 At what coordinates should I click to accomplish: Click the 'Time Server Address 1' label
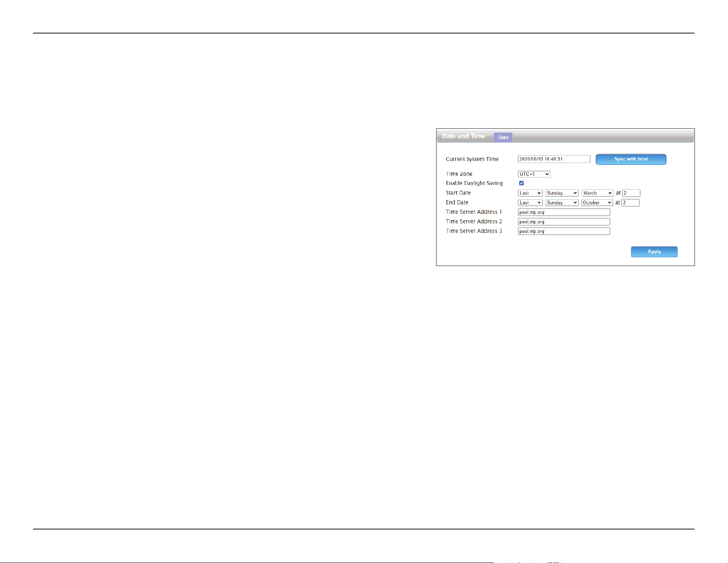pyautogui.click(x=474, y=212)
